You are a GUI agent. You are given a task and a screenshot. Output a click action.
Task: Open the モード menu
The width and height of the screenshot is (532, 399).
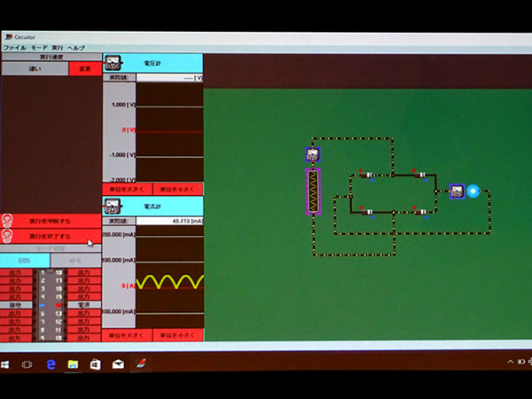pos(38,46)
